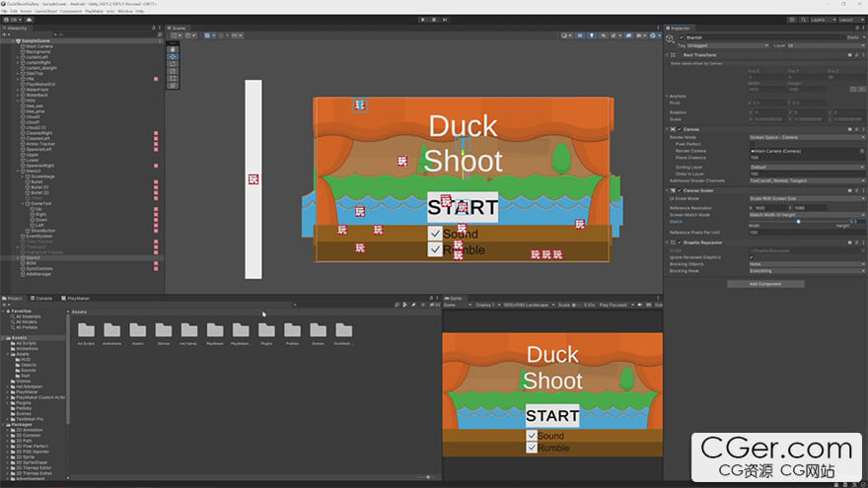Collapse the GameText hierarchy item
The image size is (868, 488).
(x=23, y=204)
